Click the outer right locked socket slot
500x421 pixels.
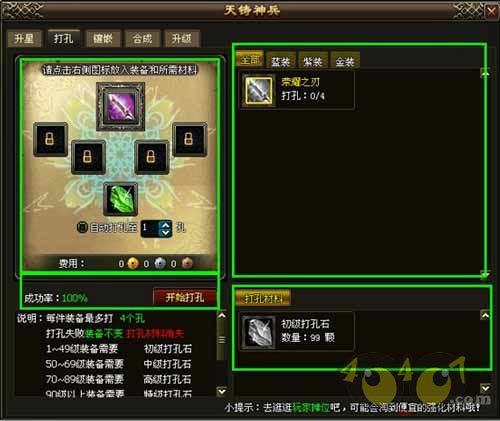point(189,139)
